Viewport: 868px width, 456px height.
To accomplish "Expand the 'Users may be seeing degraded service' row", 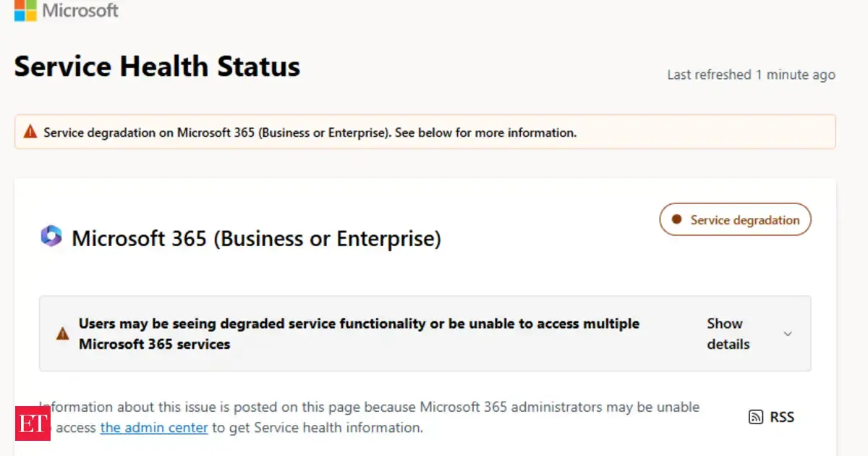I will coord(359,334).
